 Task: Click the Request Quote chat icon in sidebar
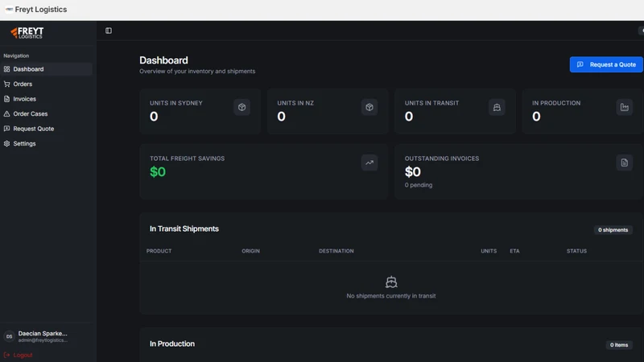coord(7,129)
